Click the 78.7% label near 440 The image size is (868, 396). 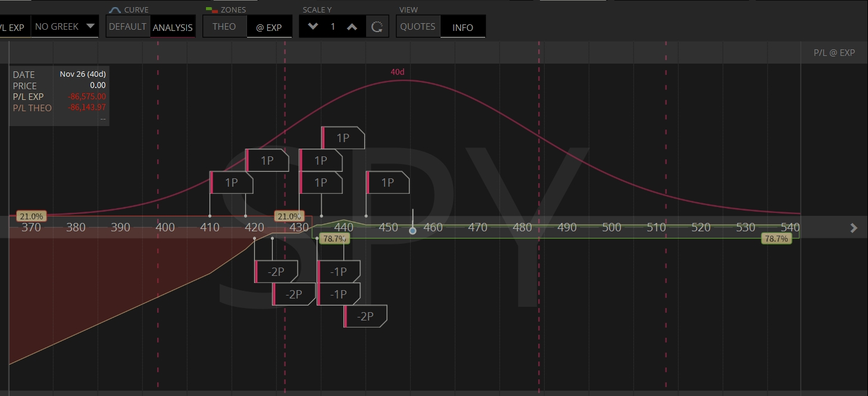coord(334,238)
